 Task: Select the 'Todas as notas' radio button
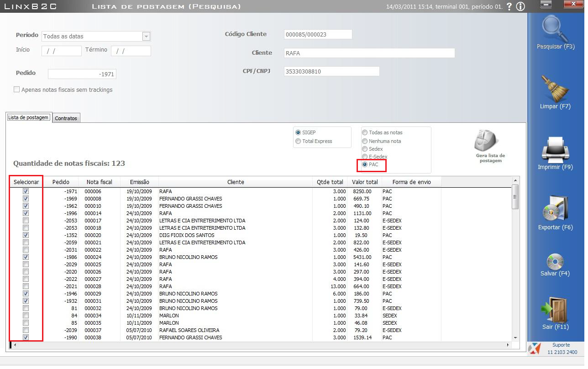(x=365, y=132)
